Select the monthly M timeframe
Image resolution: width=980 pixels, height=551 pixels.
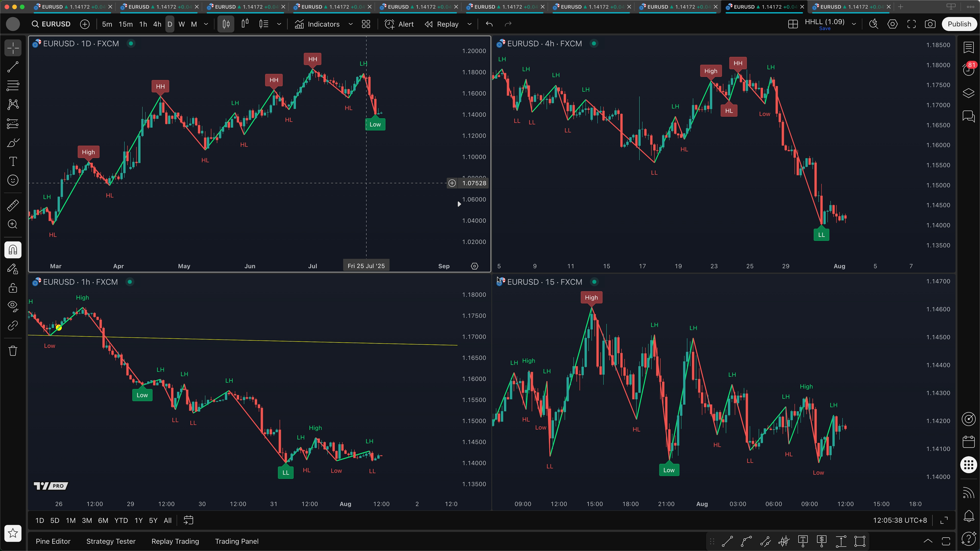194,24
